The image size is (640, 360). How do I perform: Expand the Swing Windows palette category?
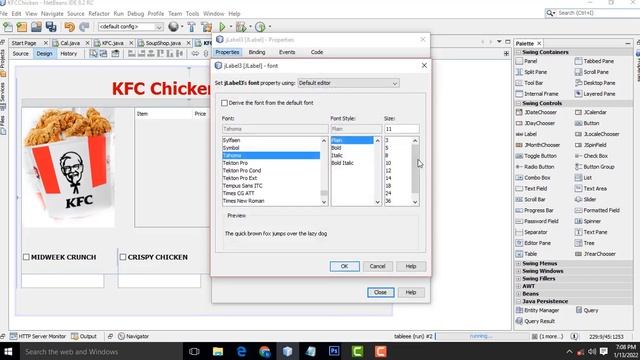click(518, 271)
